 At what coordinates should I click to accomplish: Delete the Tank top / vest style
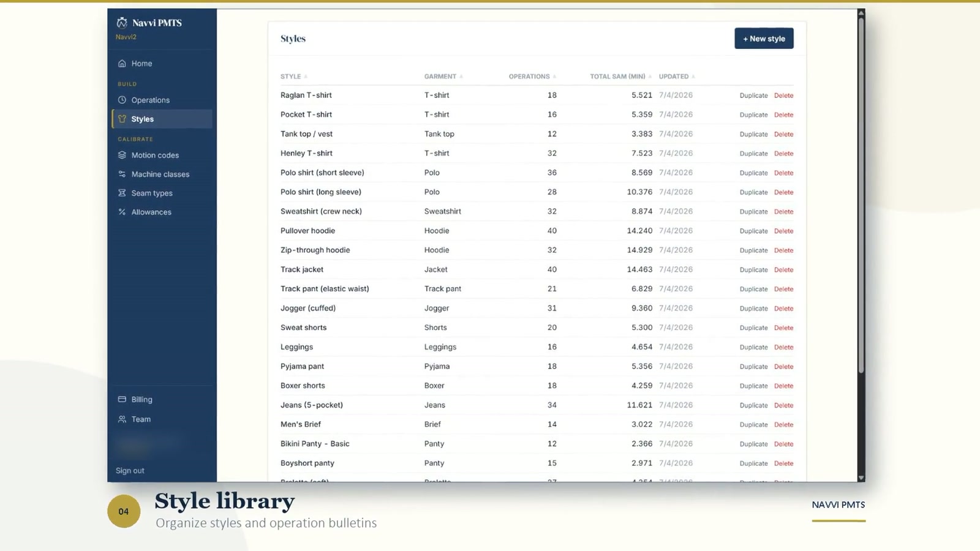(x=783, y=134)
